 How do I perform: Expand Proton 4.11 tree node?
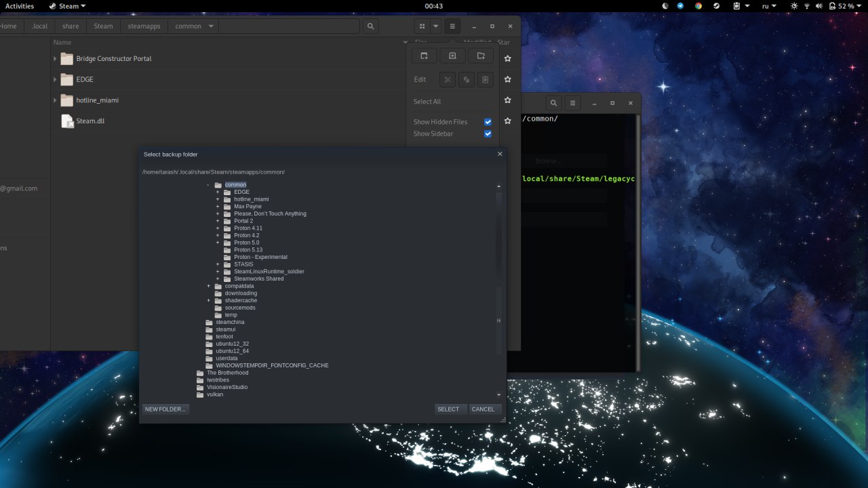[218, 228]
